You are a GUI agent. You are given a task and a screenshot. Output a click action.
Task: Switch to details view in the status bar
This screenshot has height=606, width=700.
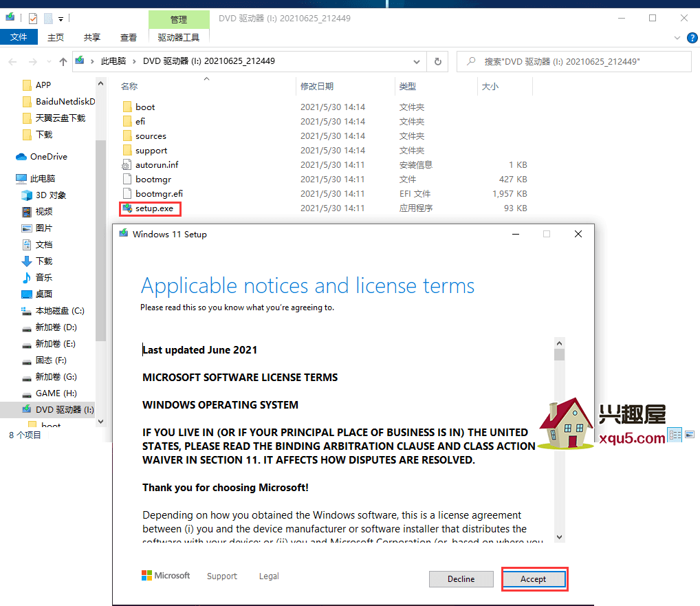click(x=675, y=434)
